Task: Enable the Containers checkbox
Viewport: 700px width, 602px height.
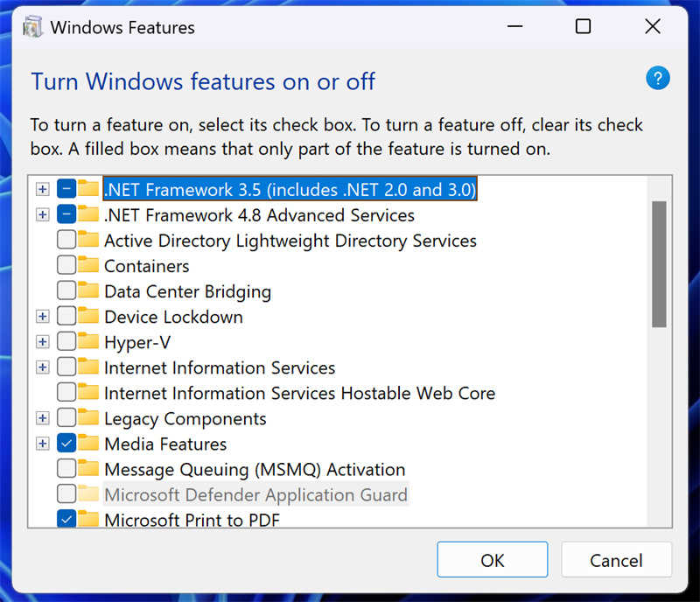Action: [66, 265]
